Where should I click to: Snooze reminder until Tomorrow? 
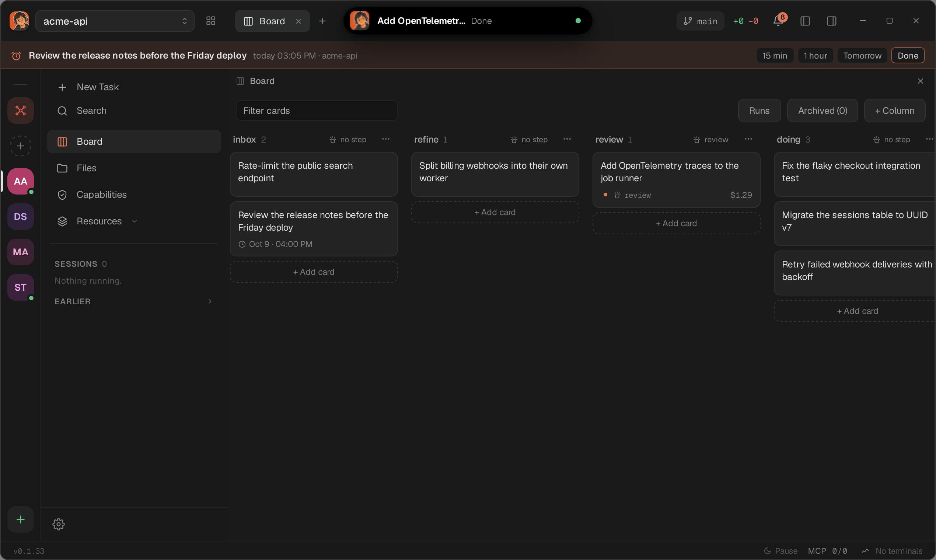(862, 56)
